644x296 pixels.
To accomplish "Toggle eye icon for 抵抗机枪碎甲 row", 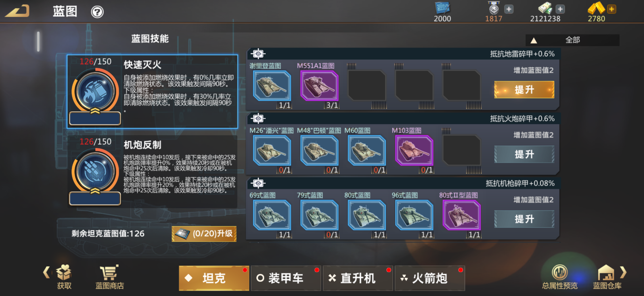I will (x=258, y=183).
